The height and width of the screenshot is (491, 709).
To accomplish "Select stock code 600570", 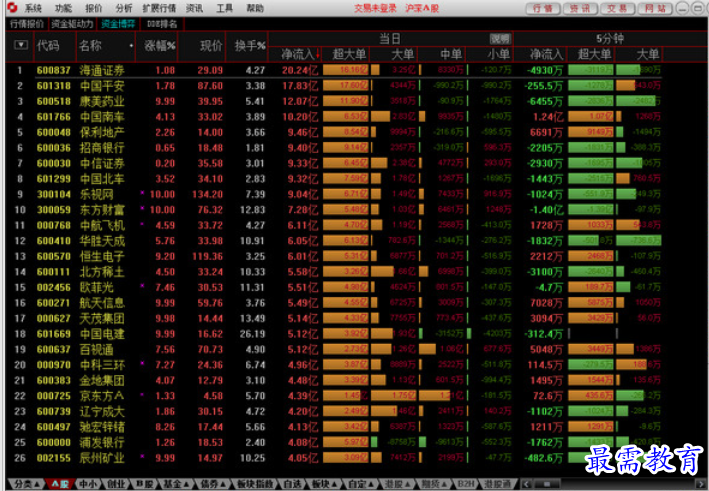I will [53, 256].
